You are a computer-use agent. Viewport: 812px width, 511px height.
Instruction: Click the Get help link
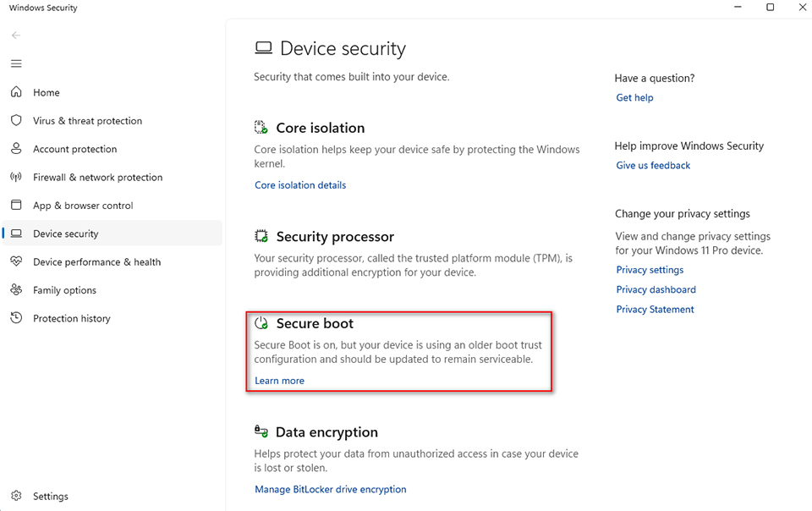click(x=634, y=97)
